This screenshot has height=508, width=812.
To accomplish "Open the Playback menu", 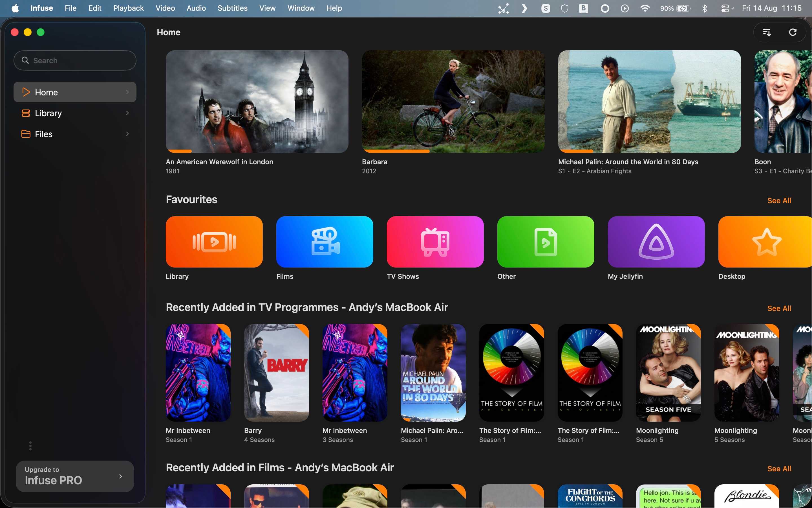I will click(x=128, y=8).
